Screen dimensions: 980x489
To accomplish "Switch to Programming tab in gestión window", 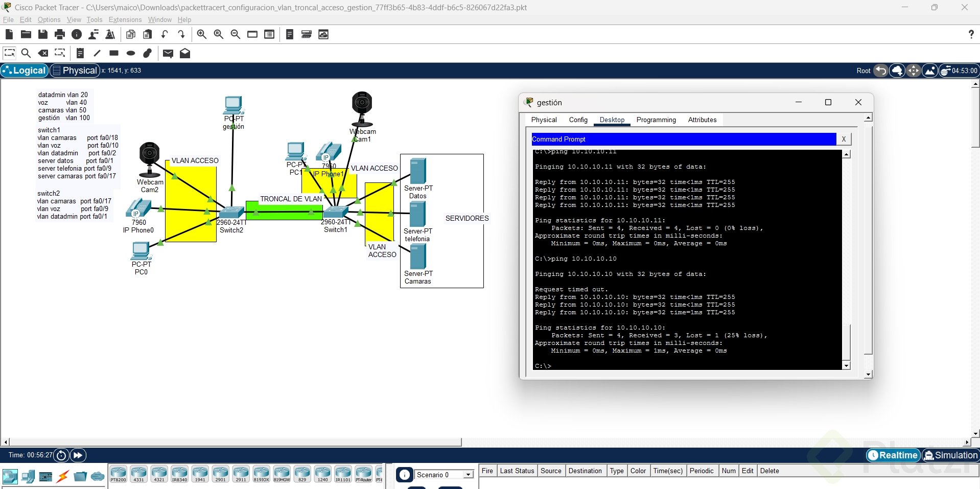I will point(656,120).
